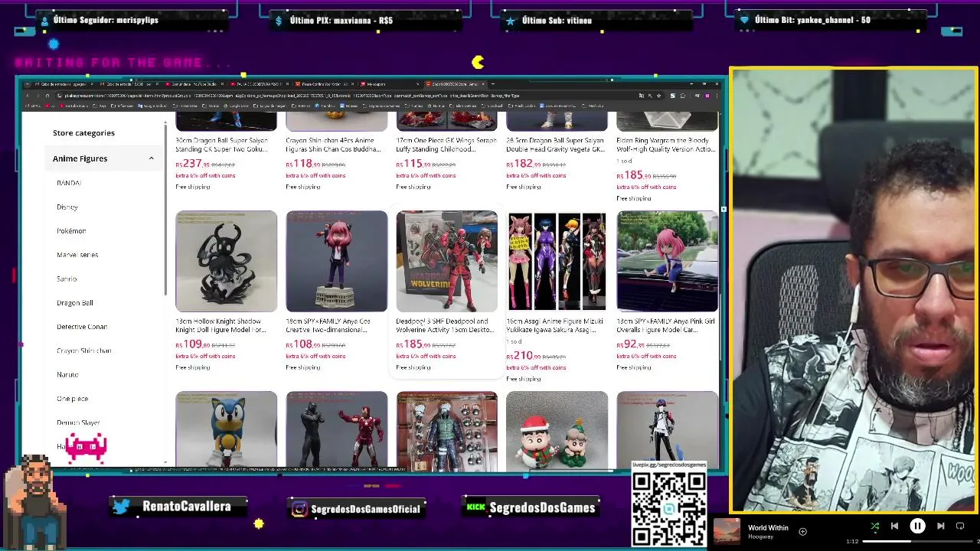
Task: Open the World Within album art
Action: click(x=727, y=532)
